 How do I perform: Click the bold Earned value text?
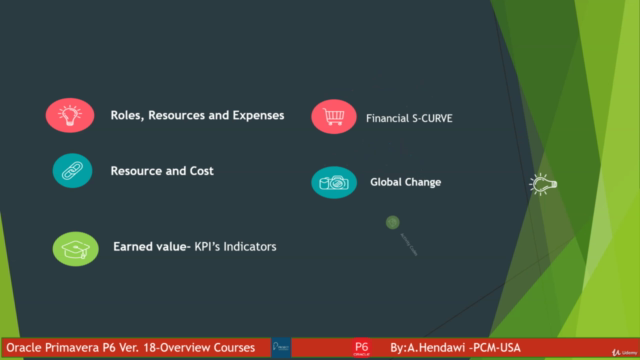click(152, 247)
